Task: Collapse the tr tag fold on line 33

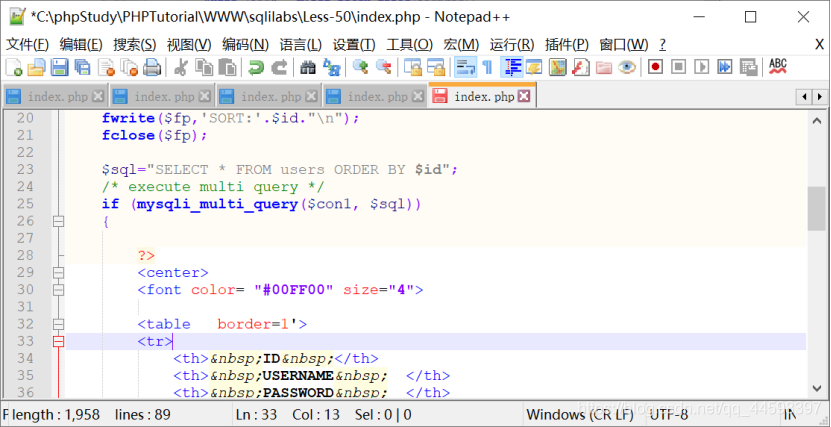Action: 58,341
